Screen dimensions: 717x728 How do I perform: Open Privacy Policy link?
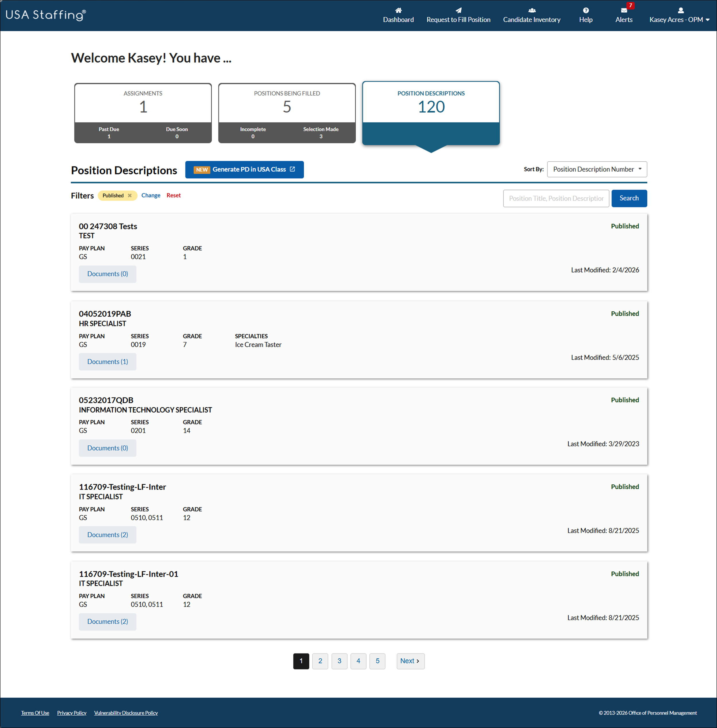click(71, 713)
